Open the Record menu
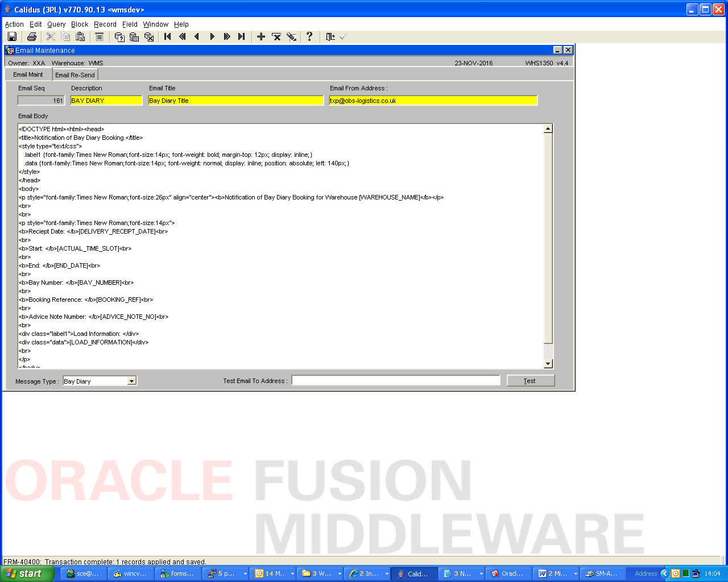Viewport: 728px width, 582px height. [105, 24]
